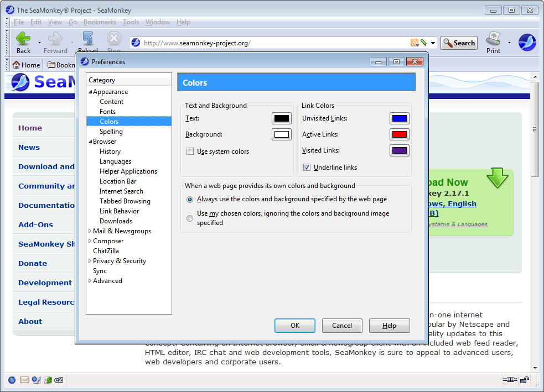The width and height of the screenshot is (544, 392).
Task: Click the orange RSS feed icon
Action: click(415, 43)
